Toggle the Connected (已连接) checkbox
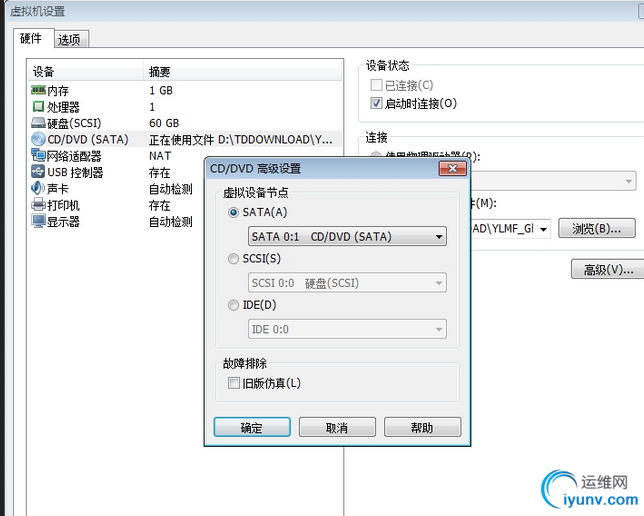Viewport: 644px width, 516px height. pyautogui.click(x=376, y=85)
